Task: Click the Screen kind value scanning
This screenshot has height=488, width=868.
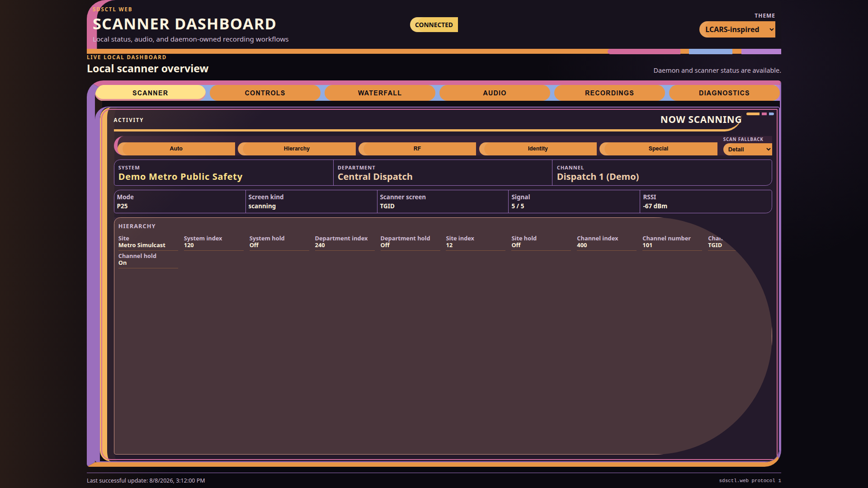Action: (262, 206)
